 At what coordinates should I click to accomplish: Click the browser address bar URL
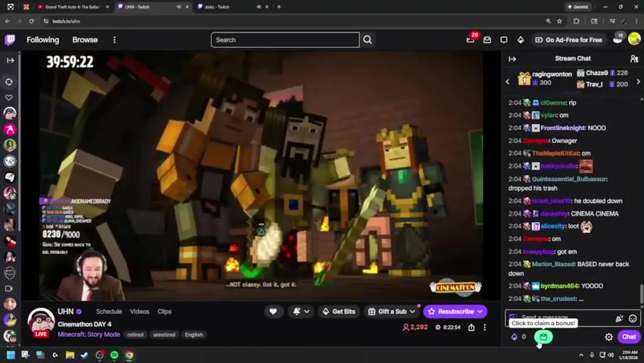click(66, 21)
